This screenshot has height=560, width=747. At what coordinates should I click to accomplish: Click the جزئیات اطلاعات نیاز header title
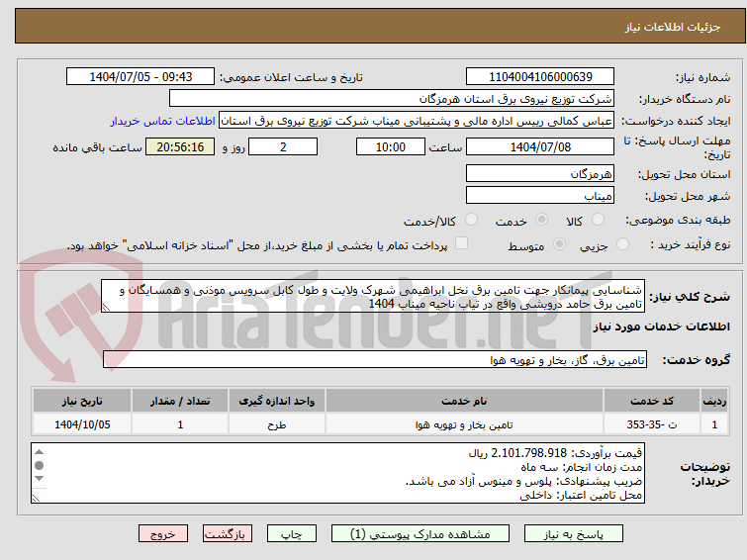[673, 27]
